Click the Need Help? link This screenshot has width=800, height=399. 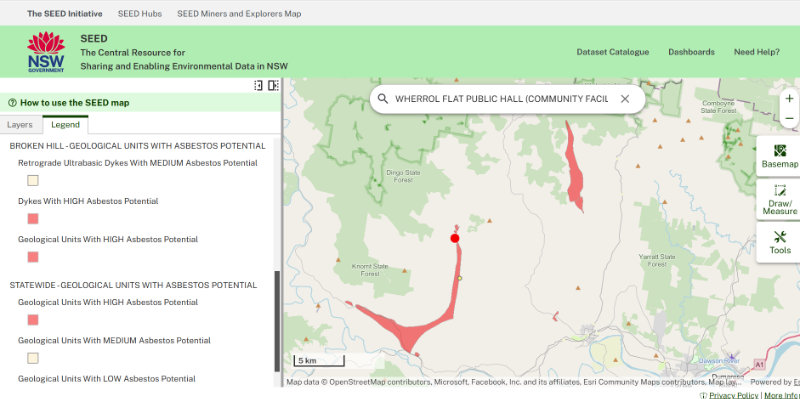(757, 52)
